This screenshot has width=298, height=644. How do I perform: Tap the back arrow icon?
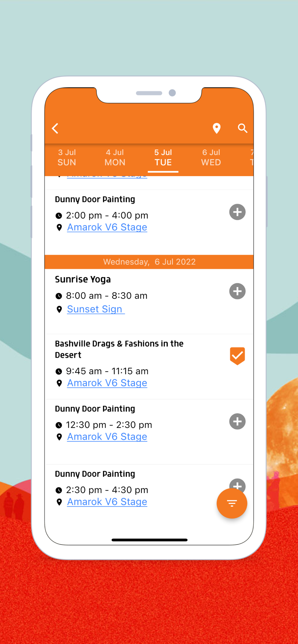55,128
